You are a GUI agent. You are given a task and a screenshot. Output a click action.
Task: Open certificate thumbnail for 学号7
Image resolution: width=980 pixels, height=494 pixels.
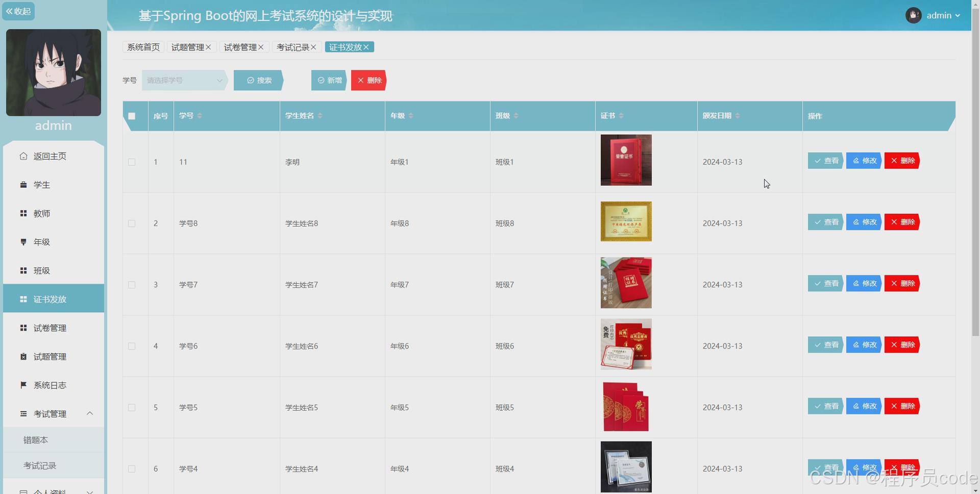tap(626, 283)
